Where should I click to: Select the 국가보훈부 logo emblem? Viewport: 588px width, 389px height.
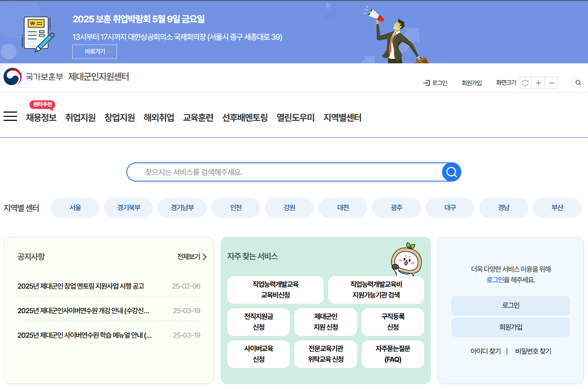(x=13, y=76)
